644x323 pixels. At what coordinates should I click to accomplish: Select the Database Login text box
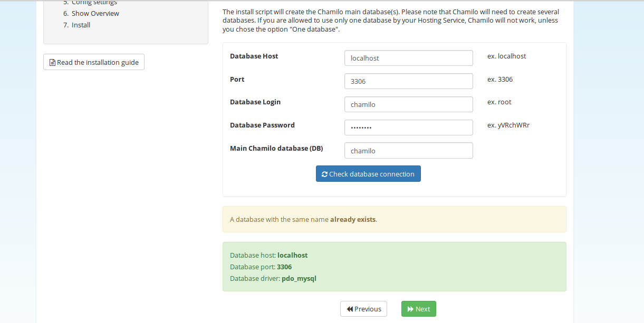coord(409,104)
